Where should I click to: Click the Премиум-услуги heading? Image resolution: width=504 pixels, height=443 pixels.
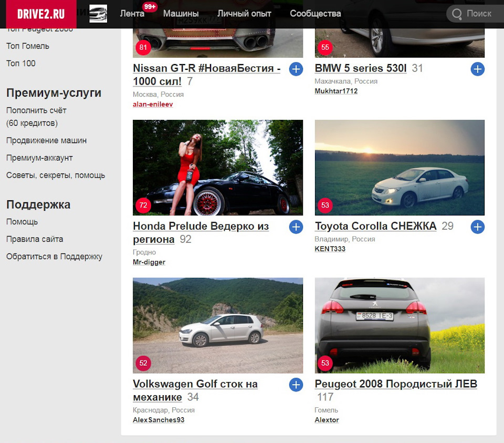point(54,92)
